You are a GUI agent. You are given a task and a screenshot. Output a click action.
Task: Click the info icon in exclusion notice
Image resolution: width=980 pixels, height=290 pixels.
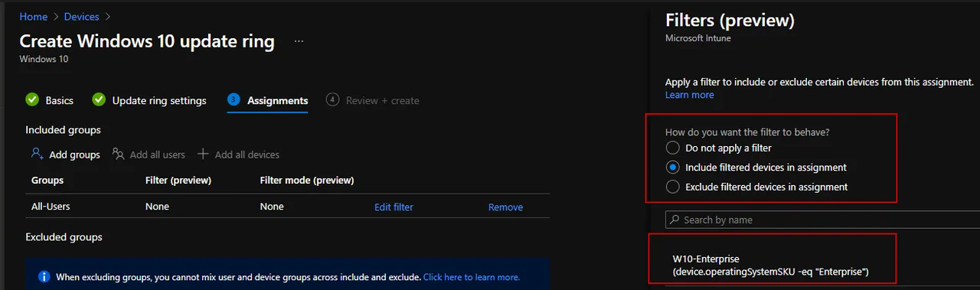click(44, 277)
